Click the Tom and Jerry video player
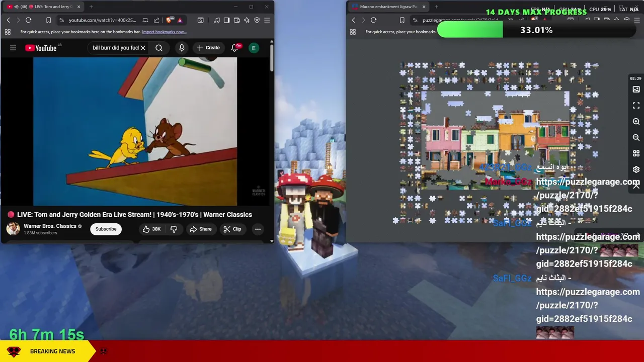This screenshot has height=362, width=644. click(135, 131)
